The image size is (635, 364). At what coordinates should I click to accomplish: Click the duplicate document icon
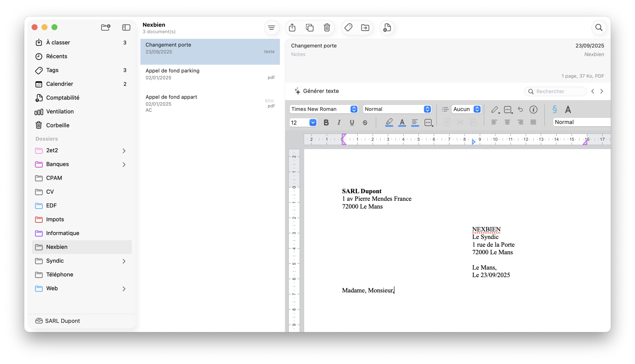(310, 27)
